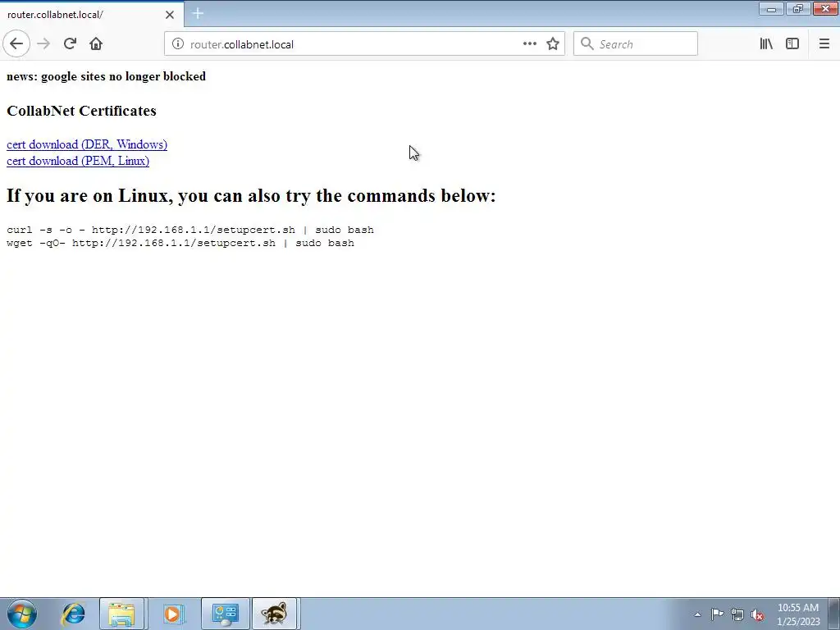Click the CollabNet Certificates heading
The height and width of the screenshot is (630, 840).
tap(81, 111)
